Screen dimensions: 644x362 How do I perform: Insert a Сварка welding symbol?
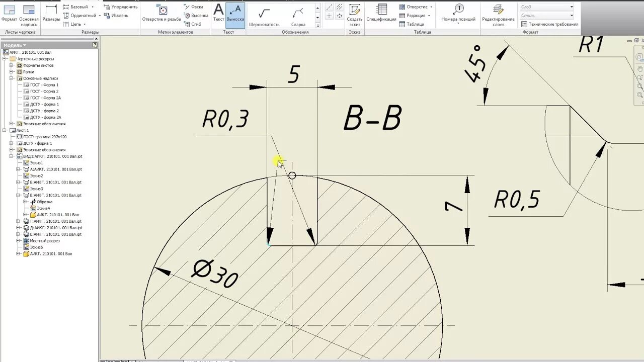click(x=298, y=17)
